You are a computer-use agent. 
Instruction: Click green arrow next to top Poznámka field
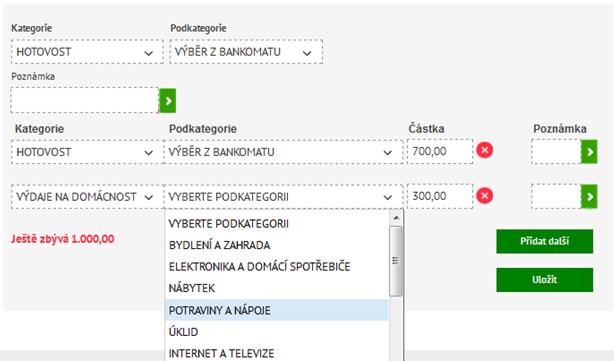(168, 101)
